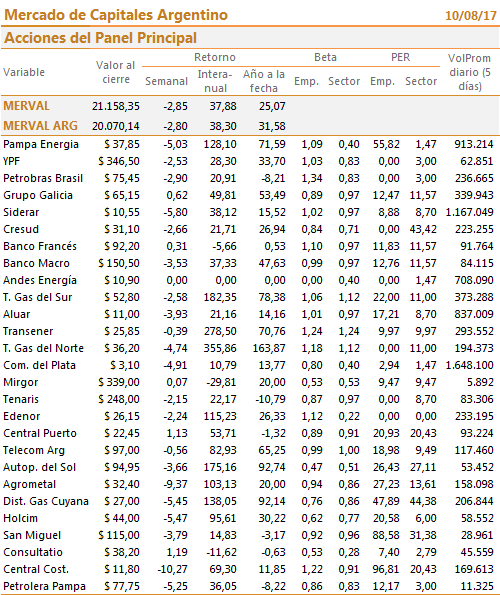The image size is (500, 595).
Task: Click the Pampa Energia row name
Action: click(41, 144)
